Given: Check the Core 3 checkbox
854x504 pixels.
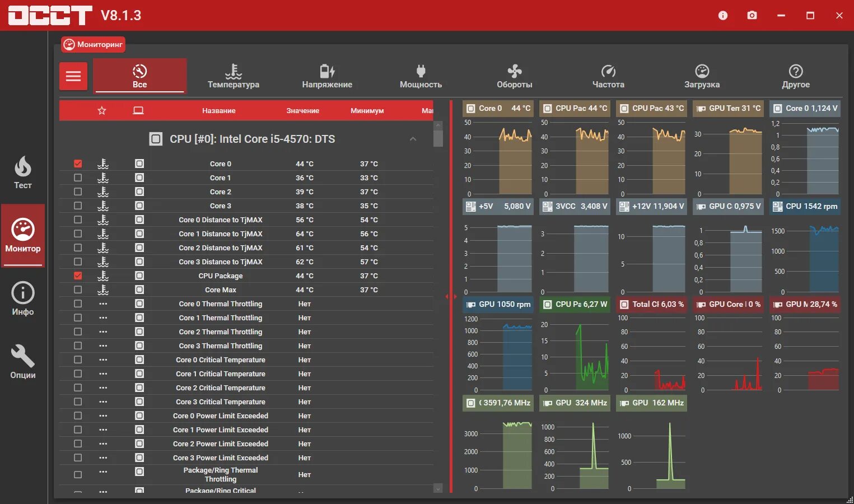Looking at the screenshot, I should [x=78, y=206].
